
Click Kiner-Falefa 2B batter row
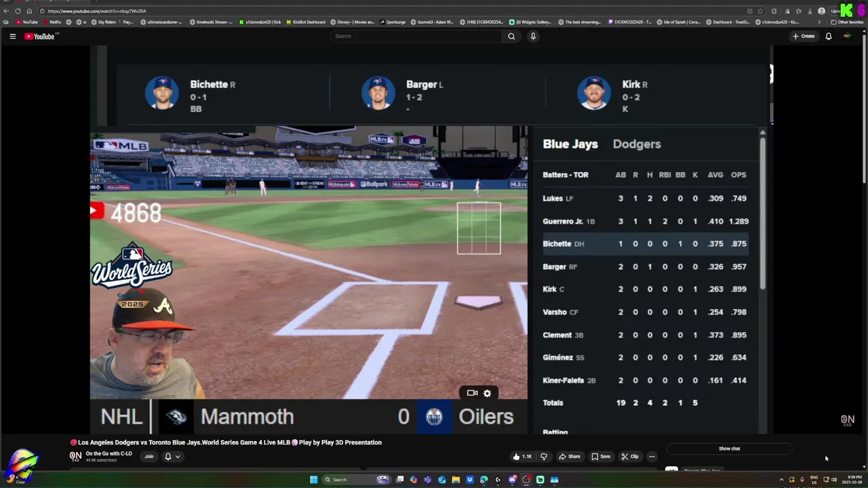pos(645,380)
